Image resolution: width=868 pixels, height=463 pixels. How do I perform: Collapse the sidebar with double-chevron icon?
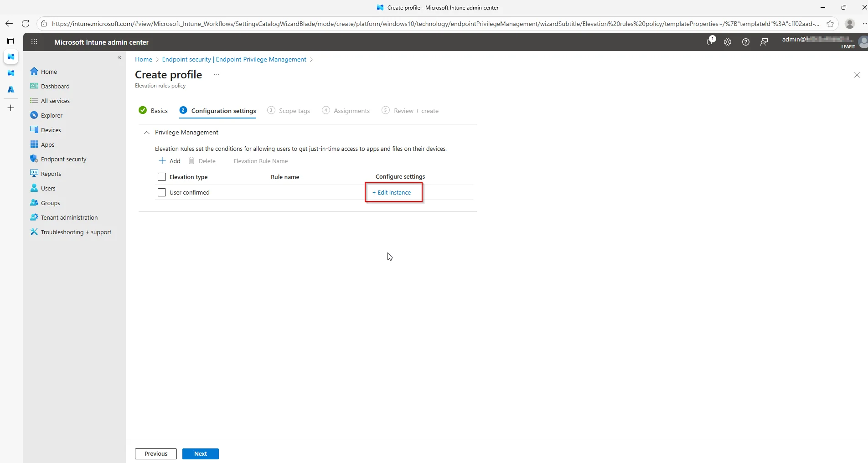[x=119, y=57]
